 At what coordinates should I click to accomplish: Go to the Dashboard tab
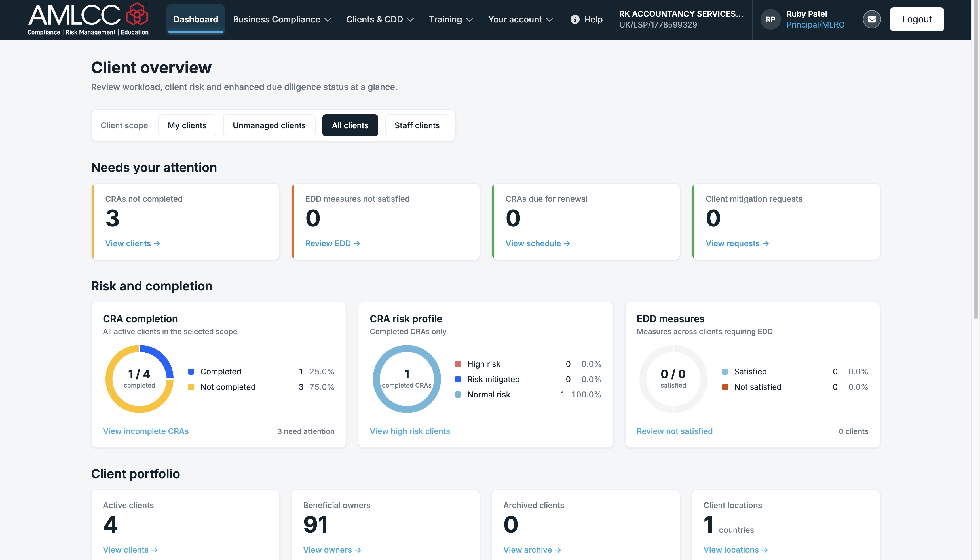195,19
